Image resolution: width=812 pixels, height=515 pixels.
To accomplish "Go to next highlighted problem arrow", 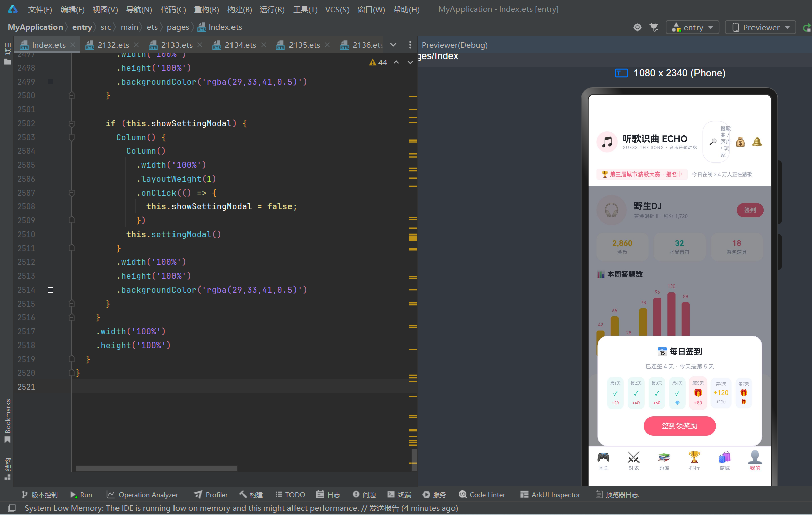I will coord(410,62).
